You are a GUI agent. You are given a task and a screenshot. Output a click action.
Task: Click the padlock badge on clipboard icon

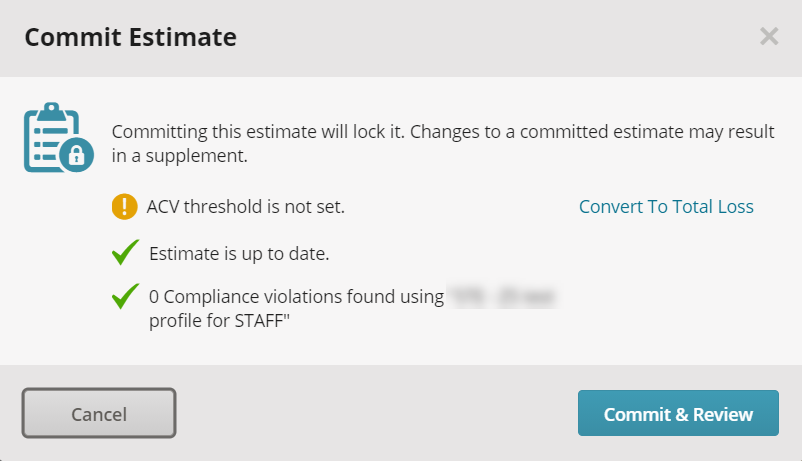77,154
